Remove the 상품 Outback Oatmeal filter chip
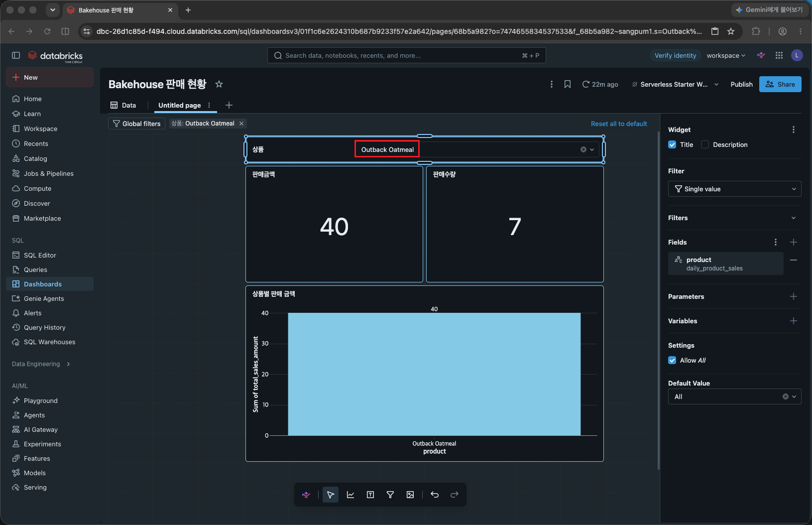Screen dimensions: 812x525 point(241,124)
